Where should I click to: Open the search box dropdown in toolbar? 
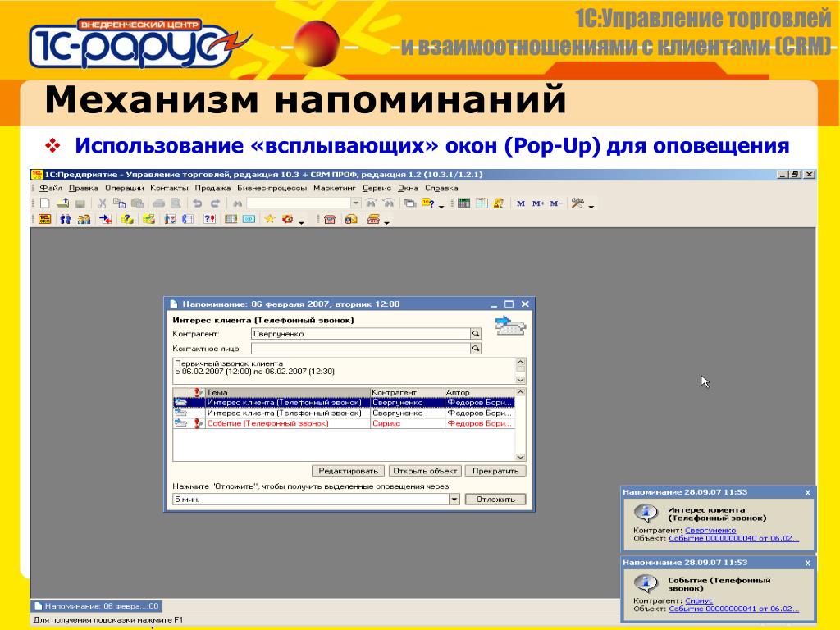coord(356,203)
